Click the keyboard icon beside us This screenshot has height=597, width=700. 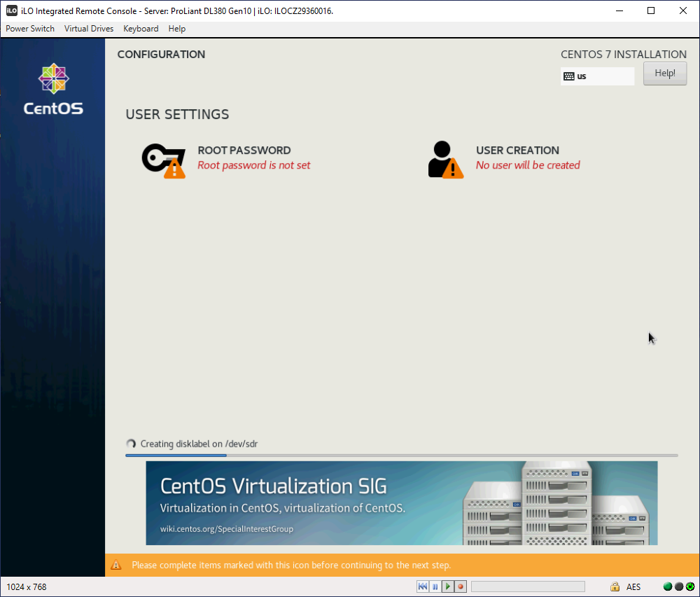tap(568, 76)
